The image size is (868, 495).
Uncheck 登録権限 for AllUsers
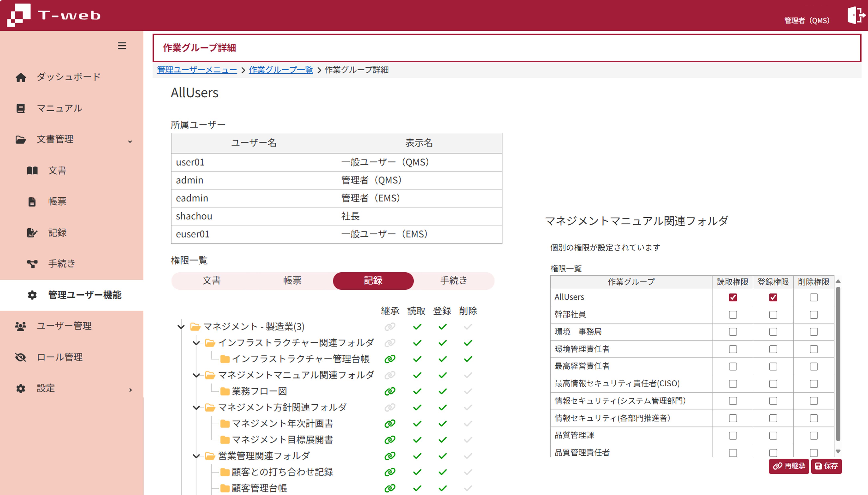pos(773,297)
